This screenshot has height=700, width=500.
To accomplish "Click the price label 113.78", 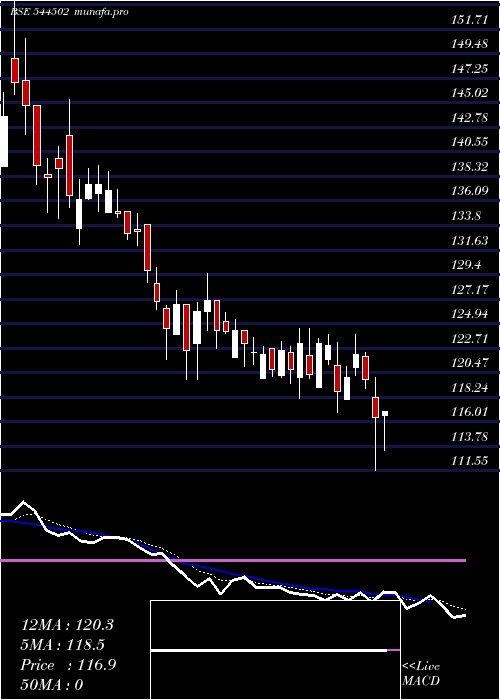I will (470, 437).
